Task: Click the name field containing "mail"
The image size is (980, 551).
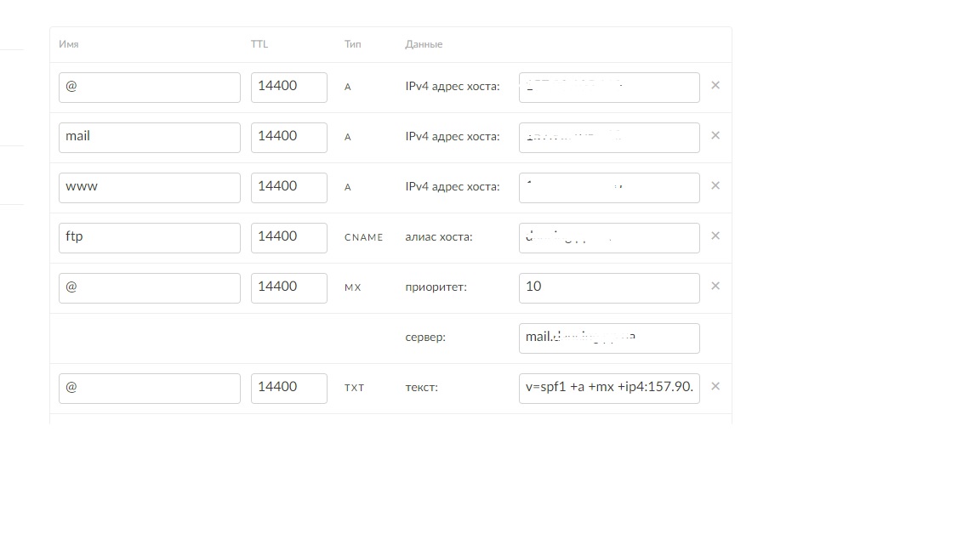Action: pyautogui.click(x=149, y=137)
